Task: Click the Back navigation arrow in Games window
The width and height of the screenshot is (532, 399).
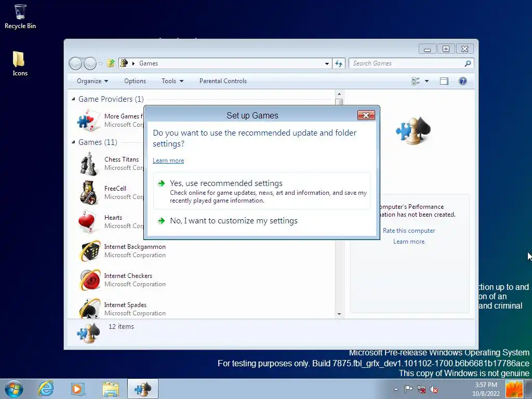Action: [76, 63]
